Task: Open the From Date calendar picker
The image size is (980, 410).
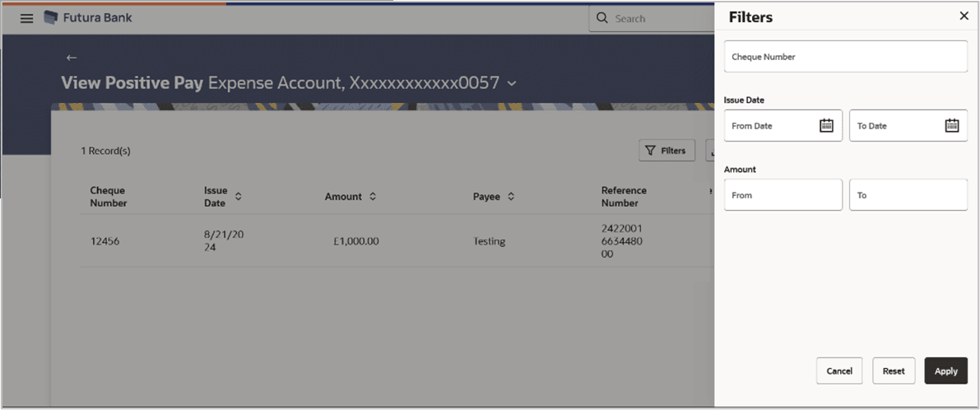Action: click(x=826, y=126)
